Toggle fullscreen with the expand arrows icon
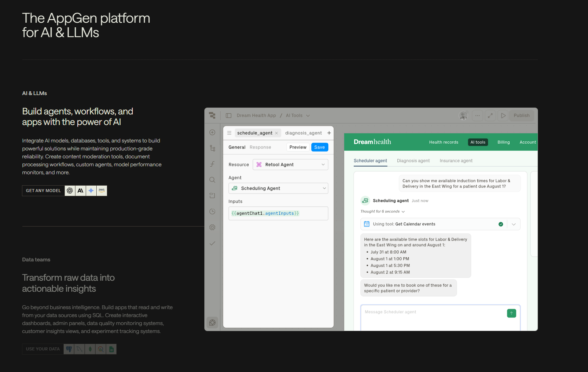The height and width of the screenshot is (372, 588). point(490,116)
